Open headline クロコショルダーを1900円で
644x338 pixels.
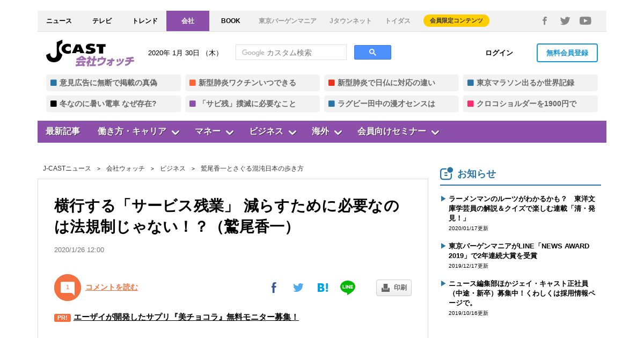pyautogui.click(x=530, y=104)
